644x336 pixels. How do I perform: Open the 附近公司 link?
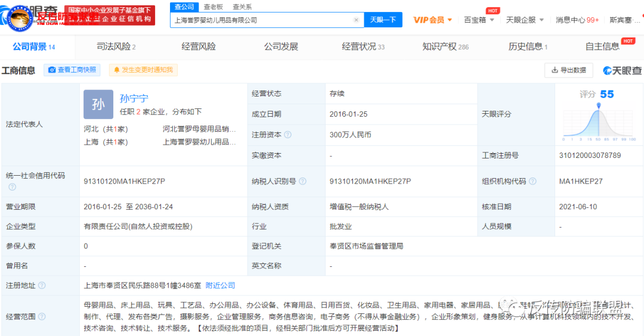point(220,285)
